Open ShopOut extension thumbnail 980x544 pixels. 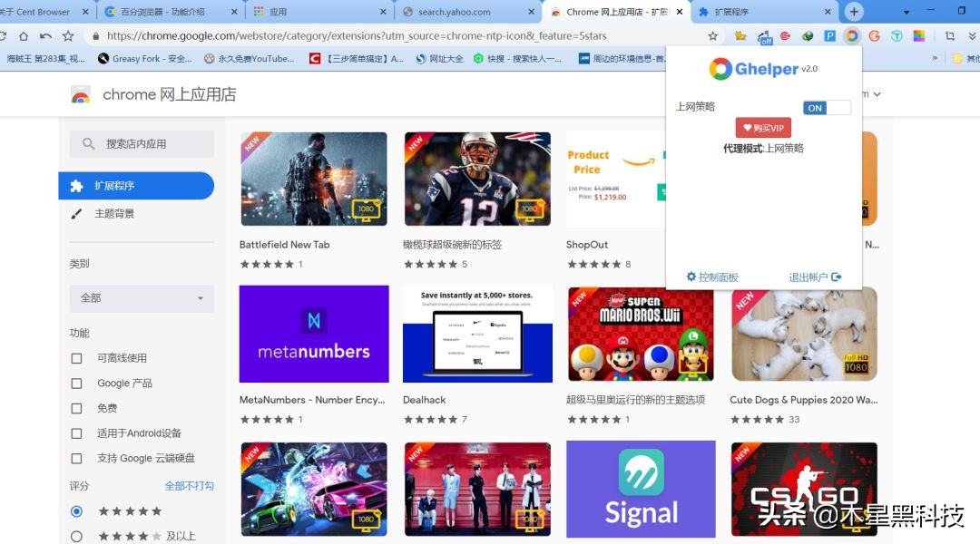point(615,179)
